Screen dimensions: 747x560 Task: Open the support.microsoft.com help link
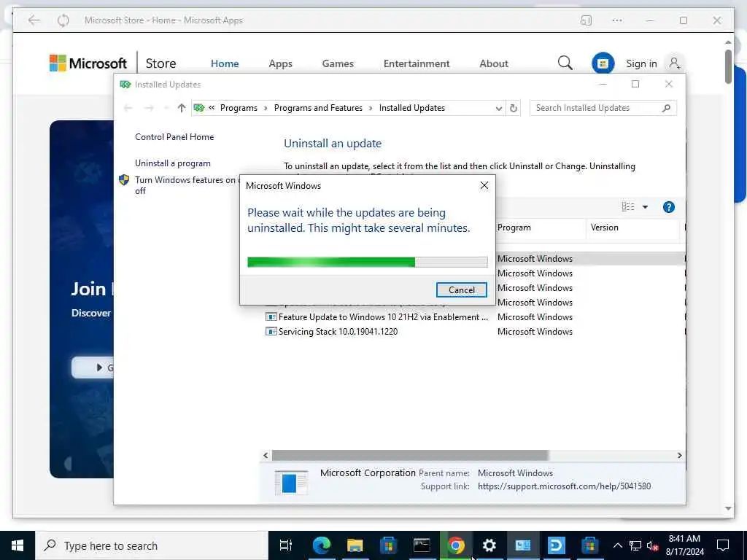564,486
